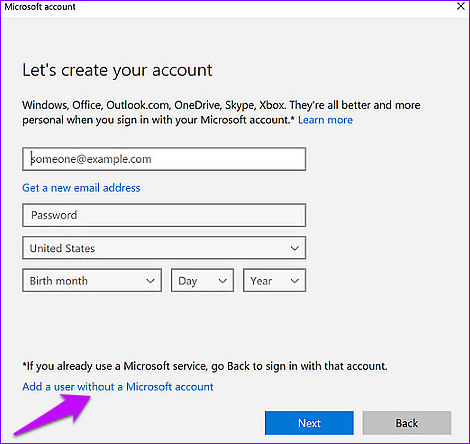Click the email address input field
The height and width of the screenshot is (444, 470).
pos(164,159)
